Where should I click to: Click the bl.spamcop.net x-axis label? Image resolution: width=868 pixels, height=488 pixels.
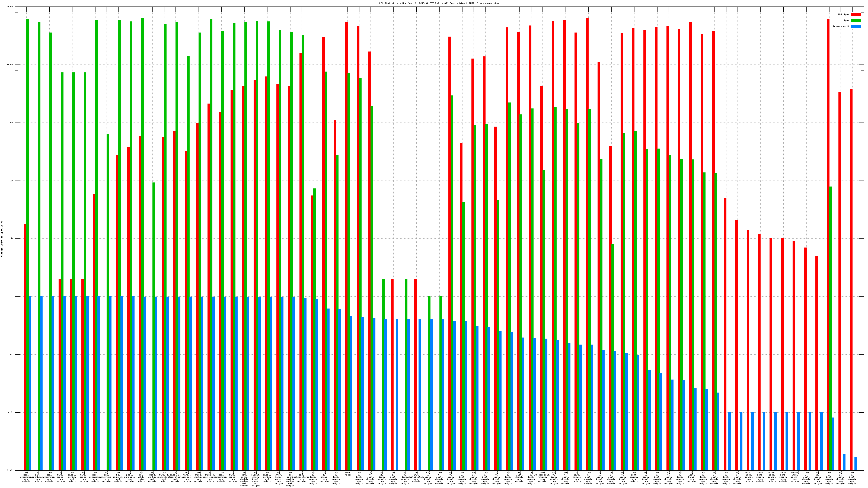pos(118,477)
